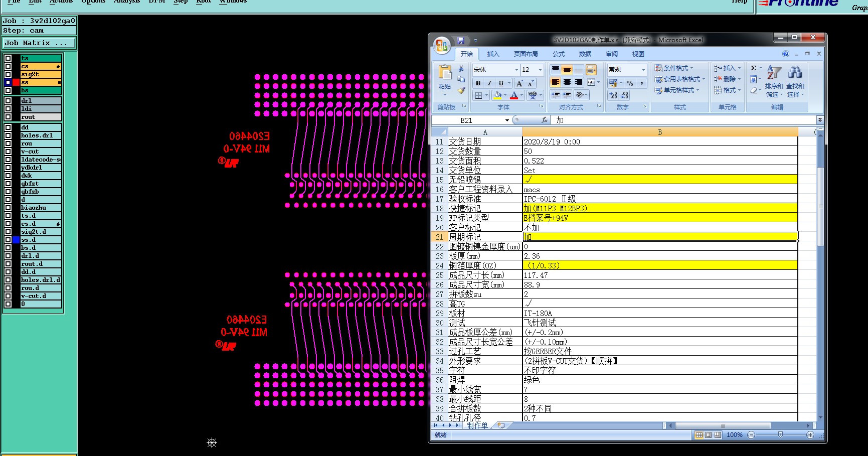Apply the red font color A
This screenshot has height=456, width=868.
click(x=514, y=95)
